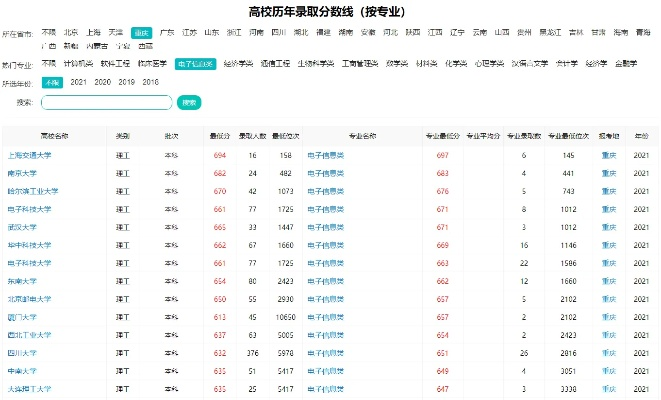The height and width of the screenshot is (400, 661).
Task: Choose 内蒙古 in second province row
Action: coord(97,46)
